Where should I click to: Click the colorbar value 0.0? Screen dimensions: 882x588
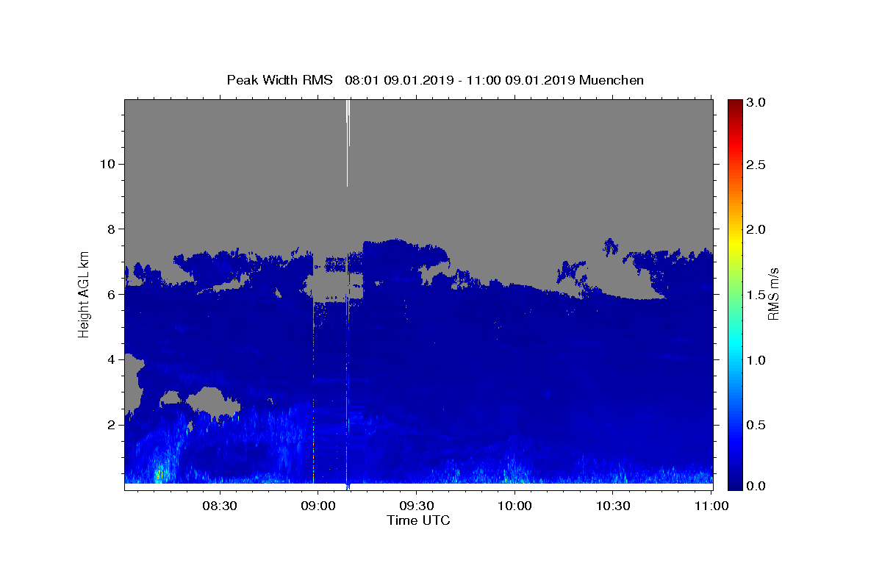click(756, 486)
